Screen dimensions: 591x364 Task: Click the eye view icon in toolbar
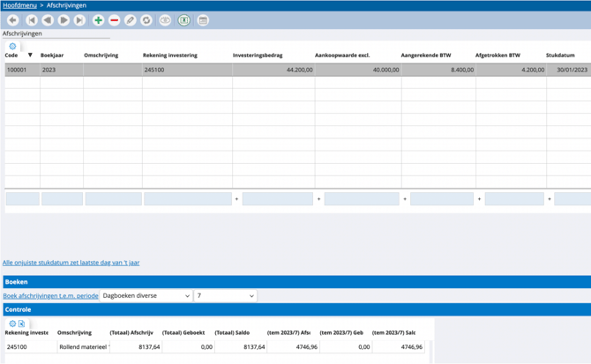(165, 20)
